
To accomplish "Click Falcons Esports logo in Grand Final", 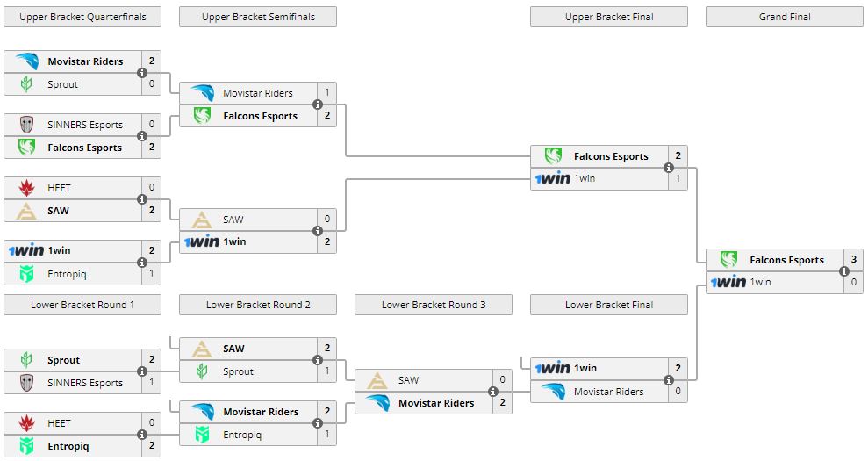I will [728, 260].
